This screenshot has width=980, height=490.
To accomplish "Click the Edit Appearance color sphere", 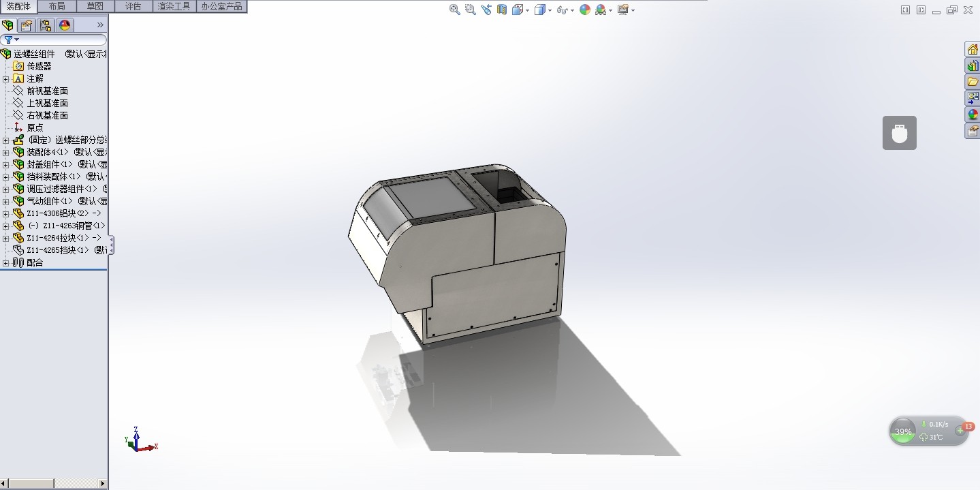I will (x=584, y=10).
